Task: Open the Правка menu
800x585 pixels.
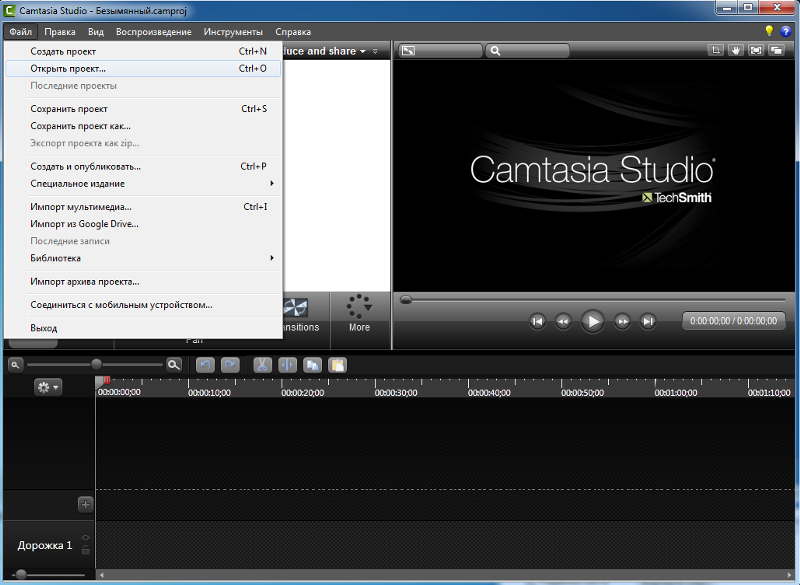Action: tap(60, 32)
